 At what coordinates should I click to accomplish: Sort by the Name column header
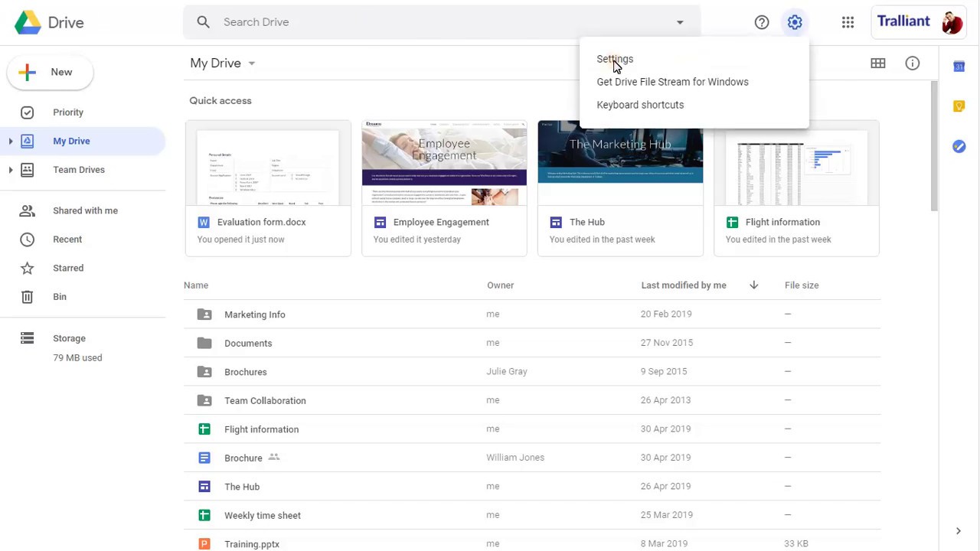point(196,285)
